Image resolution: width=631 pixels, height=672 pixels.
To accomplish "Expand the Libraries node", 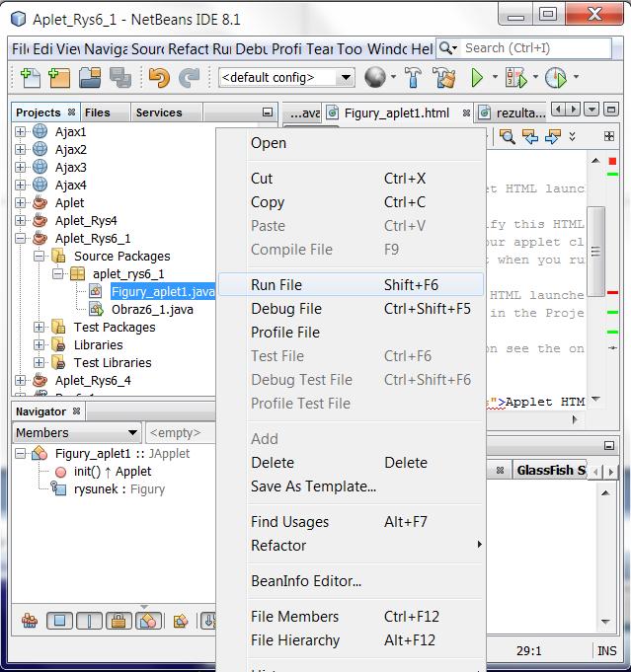I will coord(39,345).
